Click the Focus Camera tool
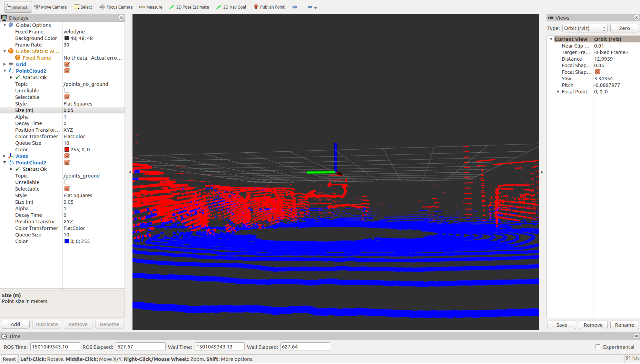The width and height of the screenshot is (640, 364). tap(116, 7)
